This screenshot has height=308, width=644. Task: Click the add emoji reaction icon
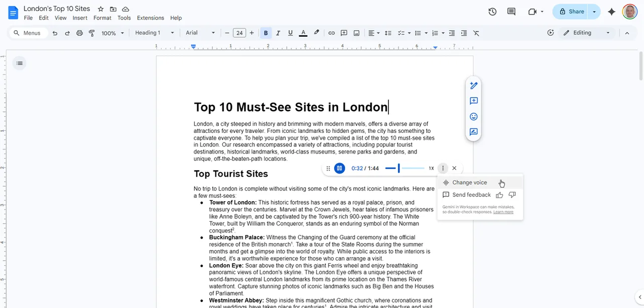click(473, 117)
